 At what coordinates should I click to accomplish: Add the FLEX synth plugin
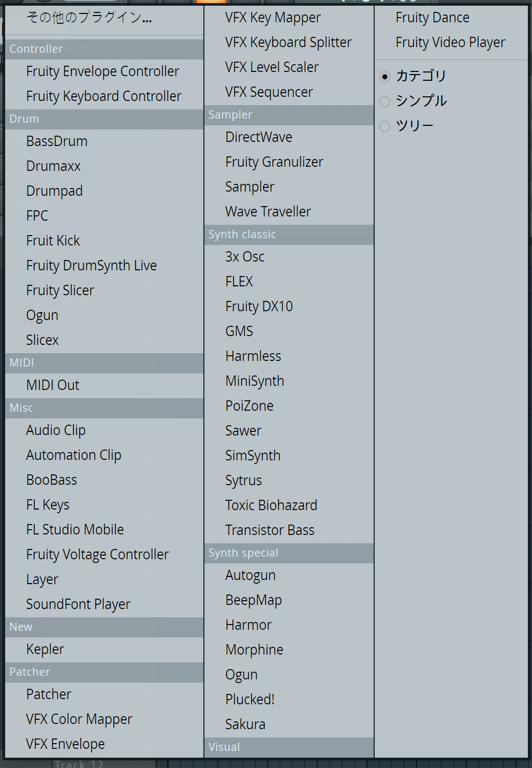click(239, 282)
